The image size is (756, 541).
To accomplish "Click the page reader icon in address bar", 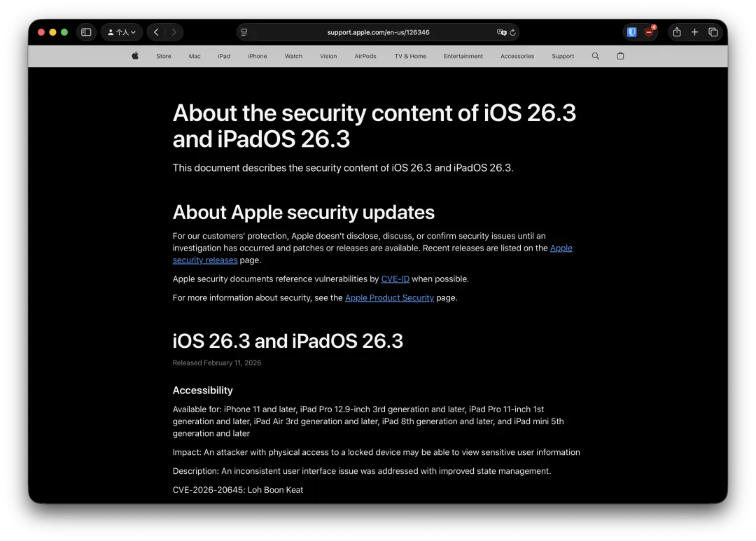I will tap(244, 32).
